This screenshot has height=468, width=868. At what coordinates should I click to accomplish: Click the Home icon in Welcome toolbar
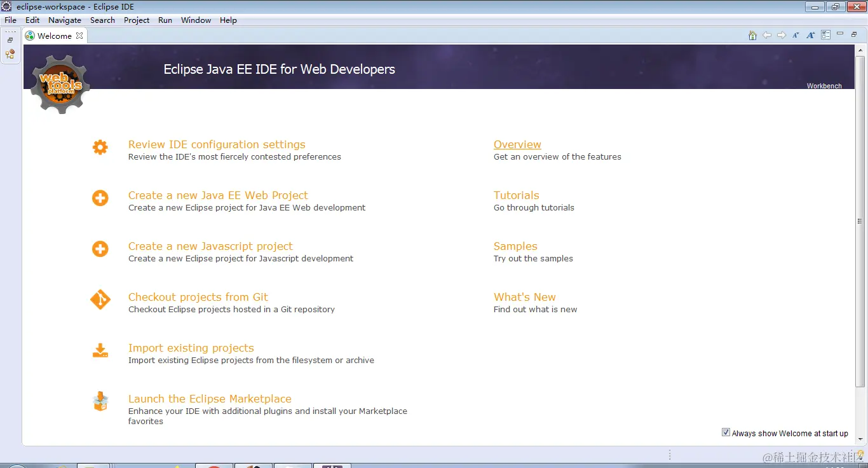click(752, 36)
